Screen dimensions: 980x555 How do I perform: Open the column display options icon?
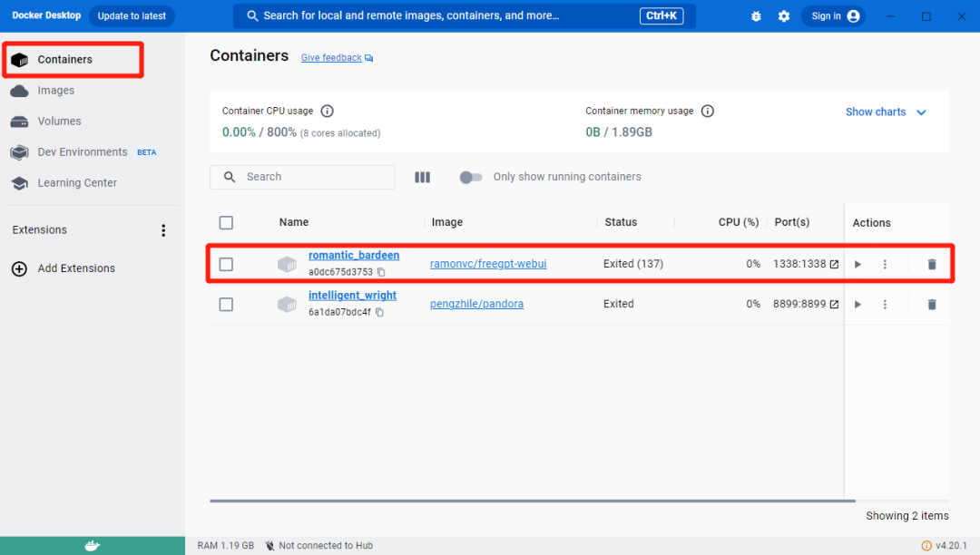click(x=423, y=178)
